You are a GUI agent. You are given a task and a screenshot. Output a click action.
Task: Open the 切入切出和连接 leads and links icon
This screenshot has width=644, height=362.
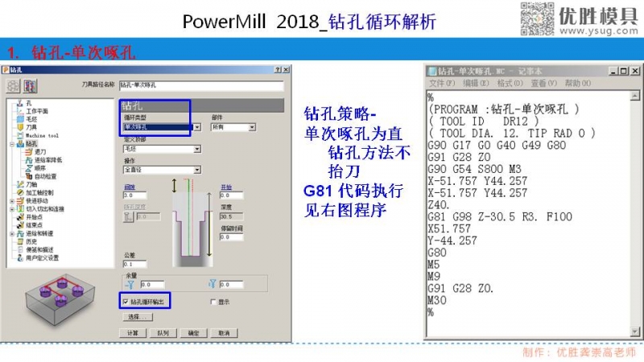19,209
